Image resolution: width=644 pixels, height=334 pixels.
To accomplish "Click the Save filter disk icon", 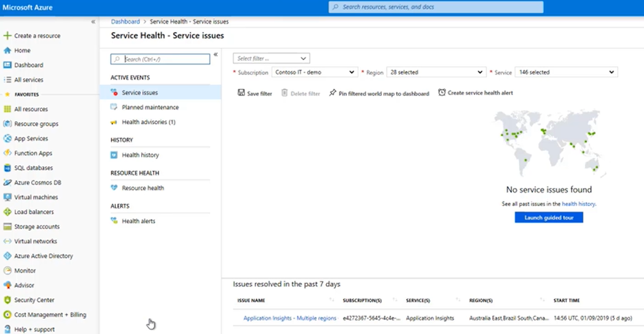I will [x=241, y=93].
